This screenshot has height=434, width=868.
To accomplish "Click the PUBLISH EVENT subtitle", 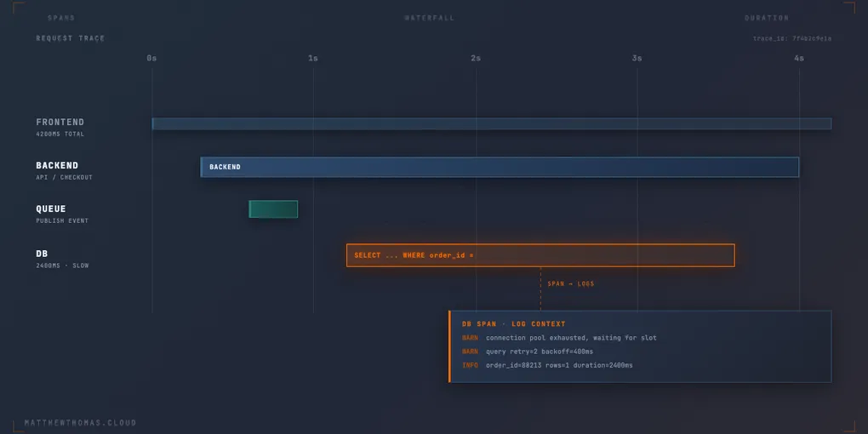I will (62, 221).
